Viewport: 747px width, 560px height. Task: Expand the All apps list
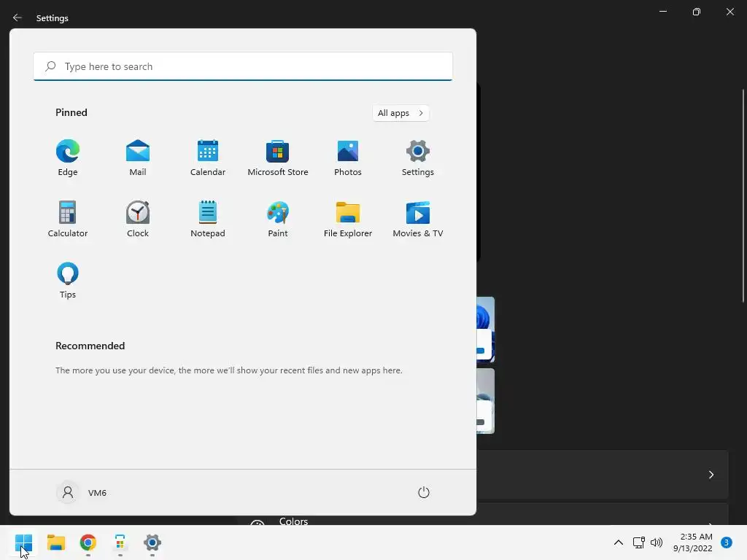click(400, 113)
